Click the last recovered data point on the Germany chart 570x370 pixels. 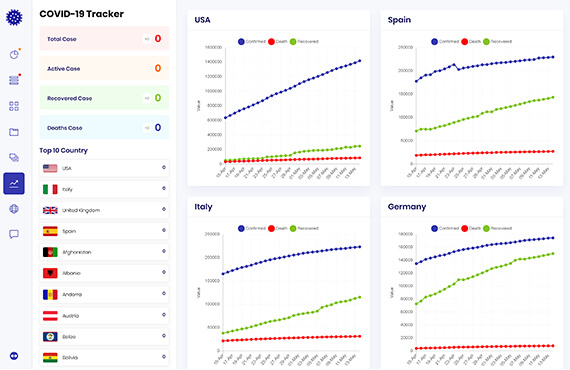553,253
